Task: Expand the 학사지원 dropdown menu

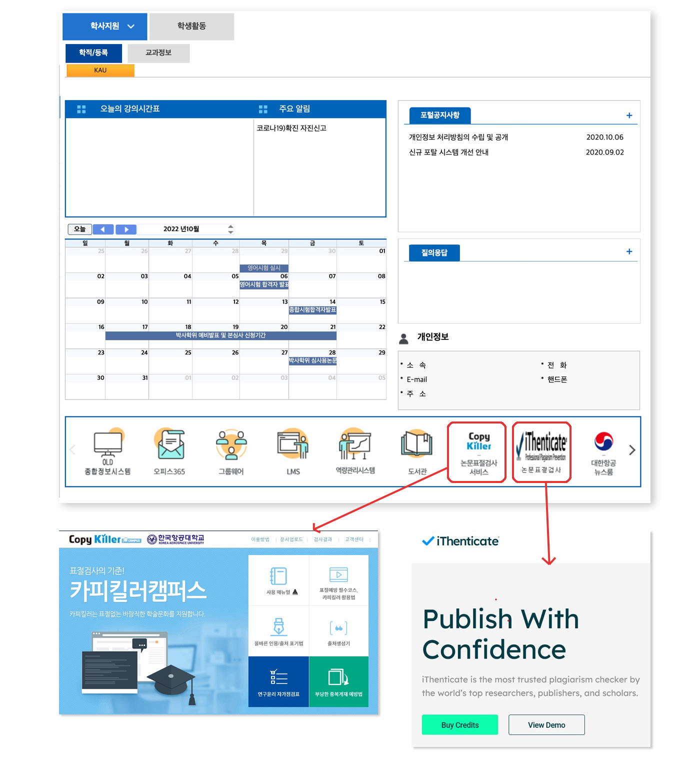Action: (105, 26)
